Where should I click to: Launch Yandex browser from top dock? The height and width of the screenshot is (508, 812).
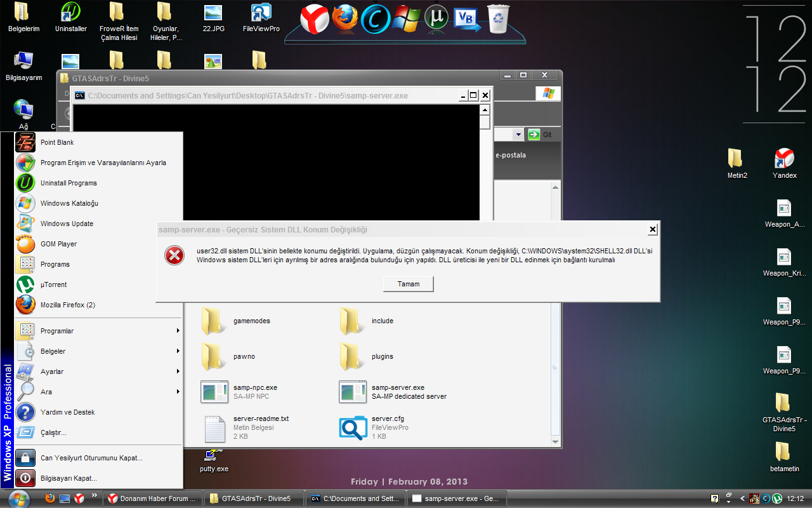pos(315,18)
